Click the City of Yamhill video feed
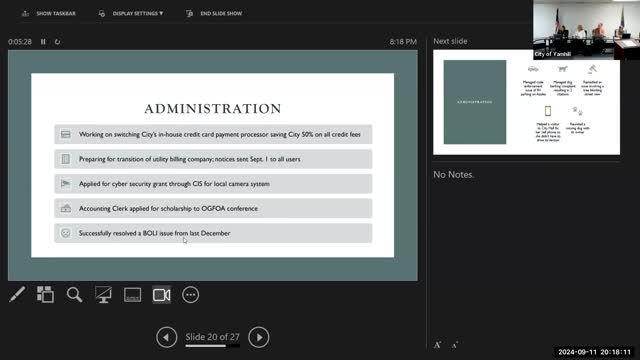The image size is (640, 360). pyautogui.click(x=586, y=30)
